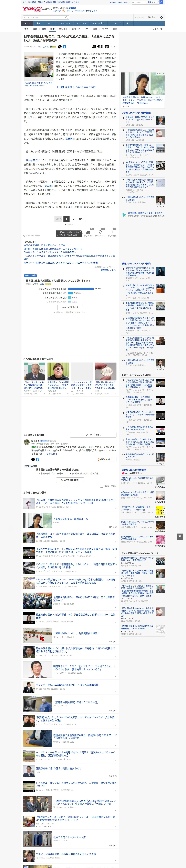Click the 新しい視点 exclamation reaction
This screenshot has height=868, width=186.
(x=112, y=233)
